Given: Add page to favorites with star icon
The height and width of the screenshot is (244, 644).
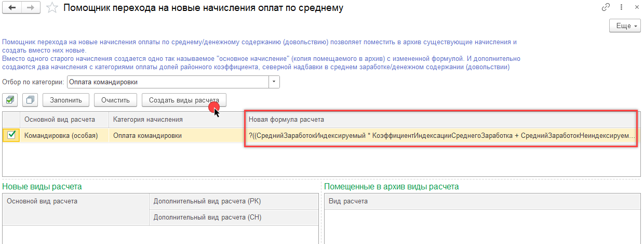Looking at the screenshot, I should (52, 8).
